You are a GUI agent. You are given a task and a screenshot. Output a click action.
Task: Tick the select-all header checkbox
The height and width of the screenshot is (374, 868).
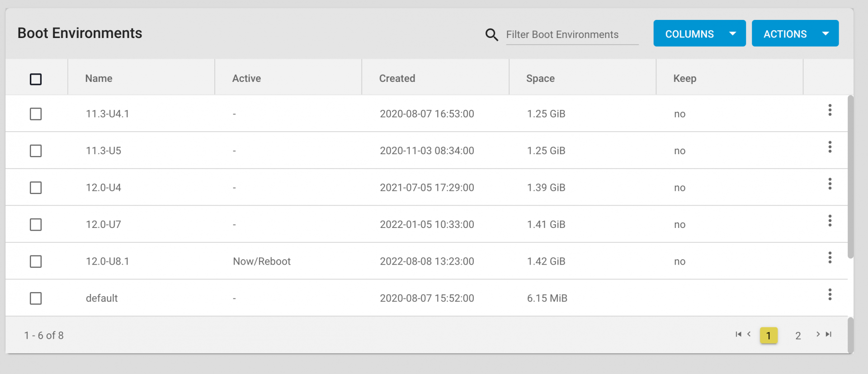pyautogui.click(x=36, y=79)
